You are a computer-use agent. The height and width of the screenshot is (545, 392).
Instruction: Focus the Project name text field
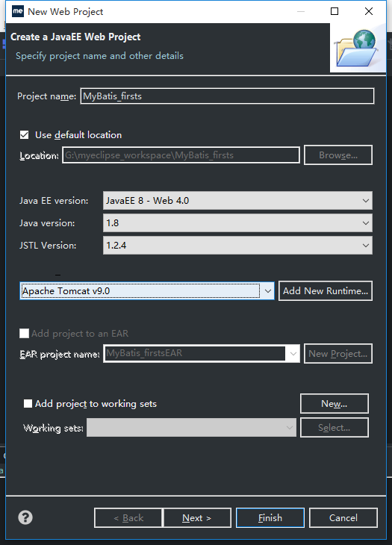[227, 96]
